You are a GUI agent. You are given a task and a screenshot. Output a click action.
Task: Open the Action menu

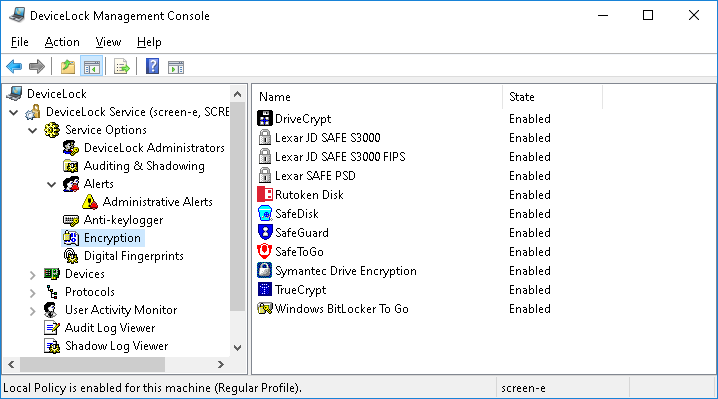[62, 42]
